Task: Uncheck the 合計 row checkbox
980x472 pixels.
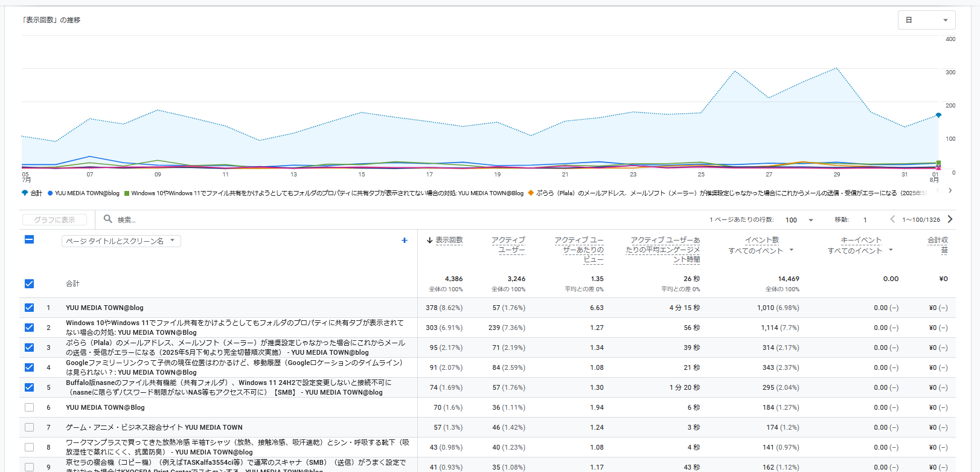Action: [x=29, y=283]
